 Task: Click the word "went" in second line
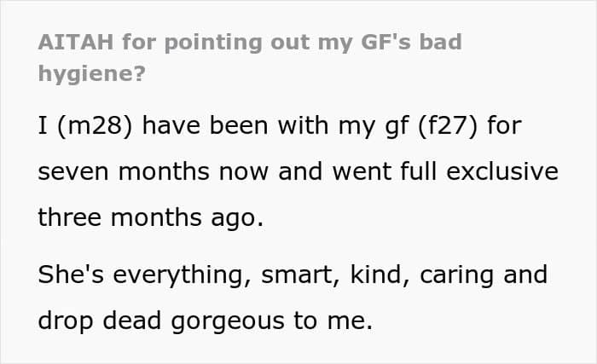(362, 171)
